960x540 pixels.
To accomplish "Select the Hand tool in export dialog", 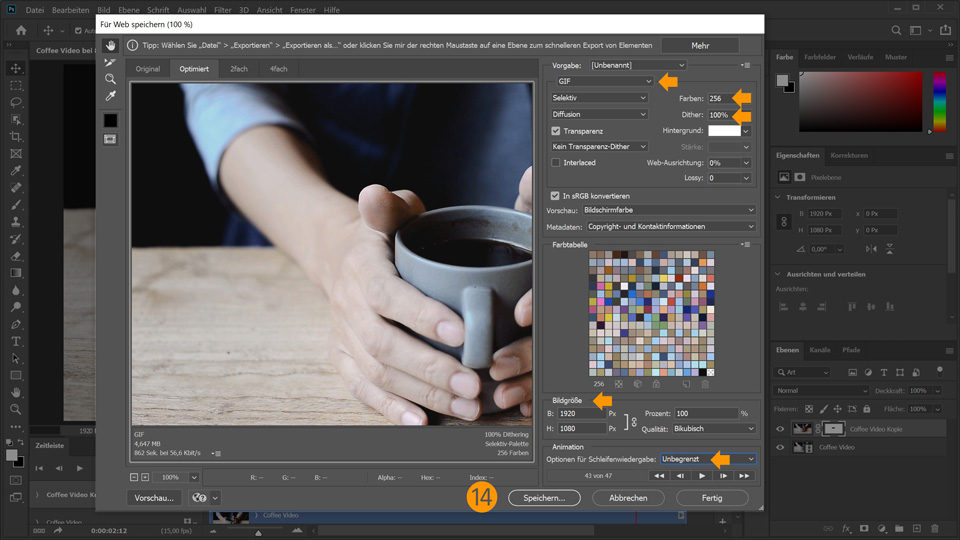I will tap(110, 45).
